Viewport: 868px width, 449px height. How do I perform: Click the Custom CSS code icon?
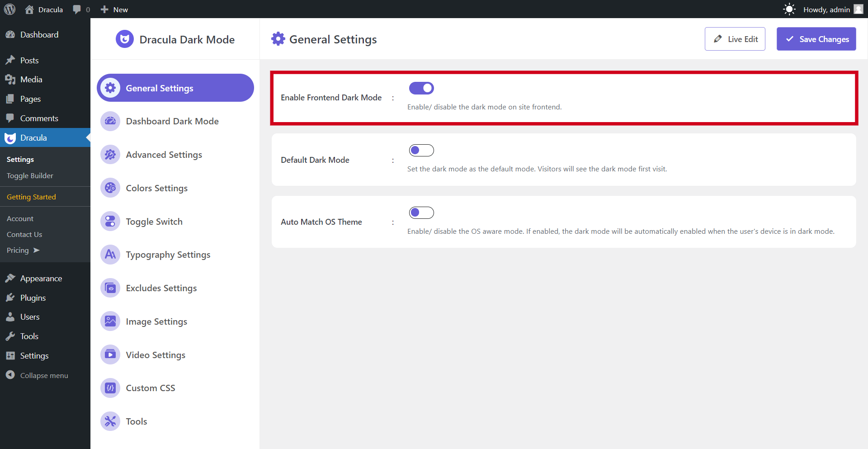click(110, 388)
